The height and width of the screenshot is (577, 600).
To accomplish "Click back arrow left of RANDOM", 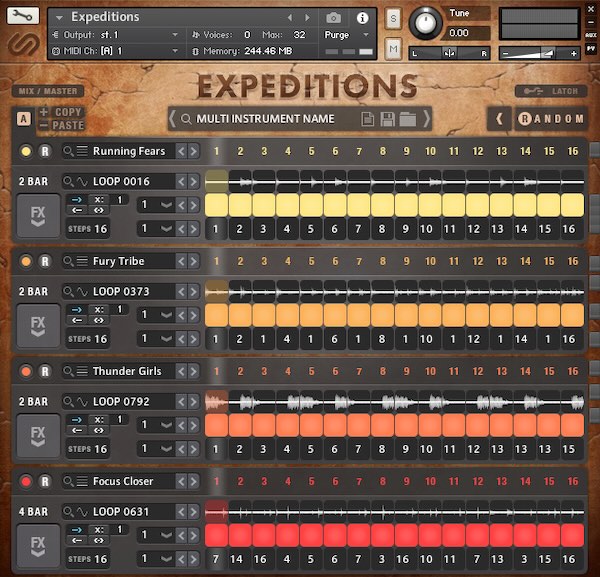I will point(499,119).
